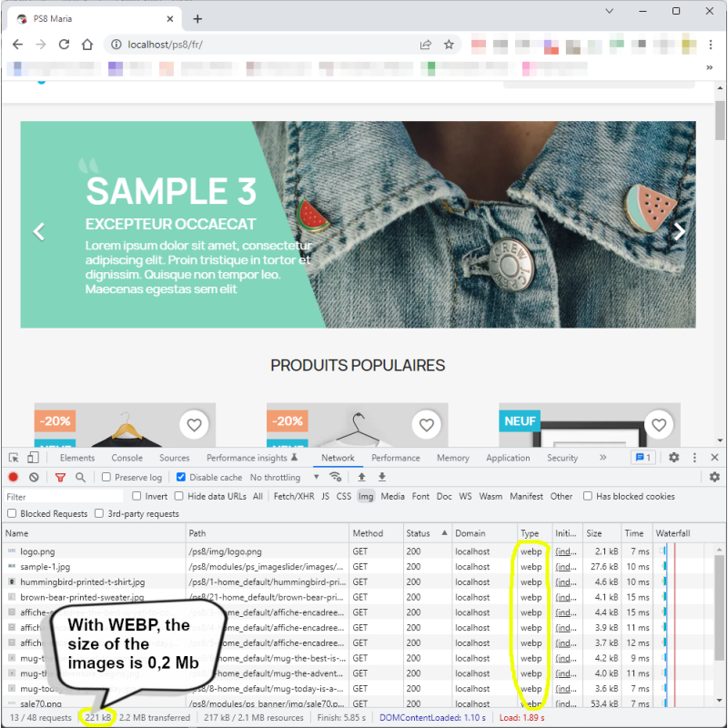Screen dimensions: 728x728
Task: Open tab search dropdown arrow
Action: pyautogui.click(x=609, y=11)
